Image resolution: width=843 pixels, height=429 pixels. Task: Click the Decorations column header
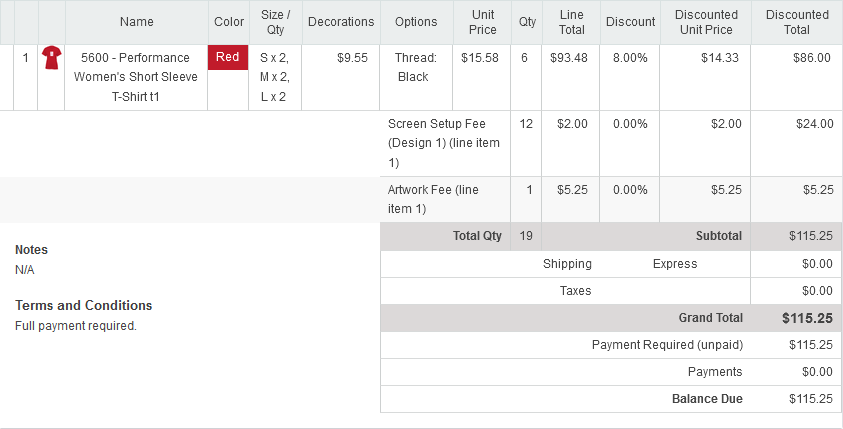(x=341, y=22)
